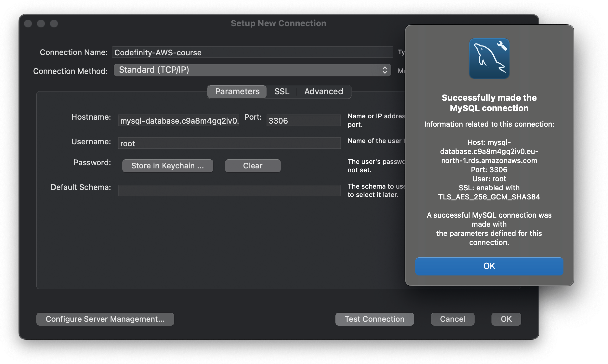The image size is (608, 364).
Task: Click OK in the Setup New Connection window
Action: click(506, 319)
